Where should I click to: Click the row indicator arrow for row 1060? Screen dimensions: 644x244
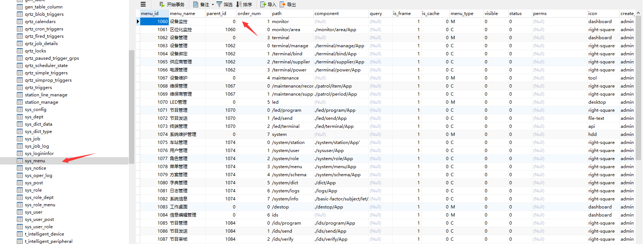[x=138, y=22]
